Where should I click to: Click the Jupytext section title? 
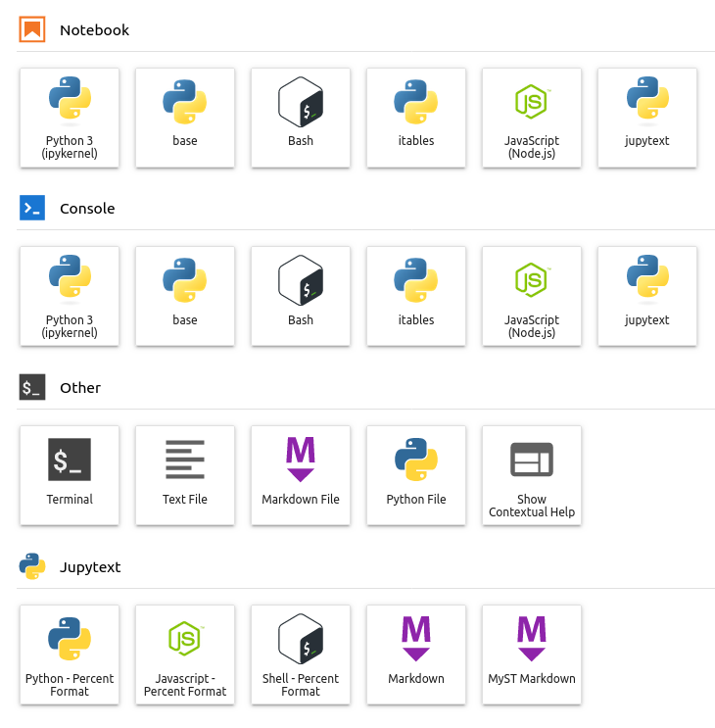click(x=90, y=567)
